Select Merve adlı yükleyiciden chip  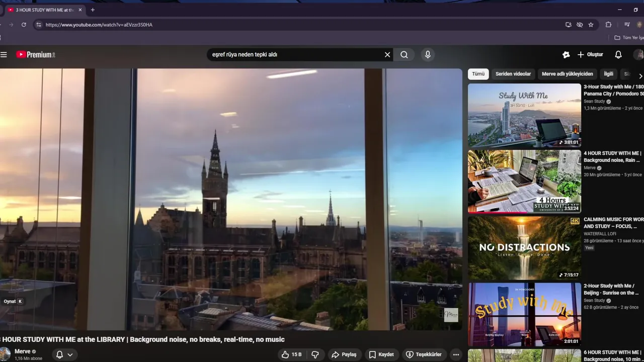point(568,74)
